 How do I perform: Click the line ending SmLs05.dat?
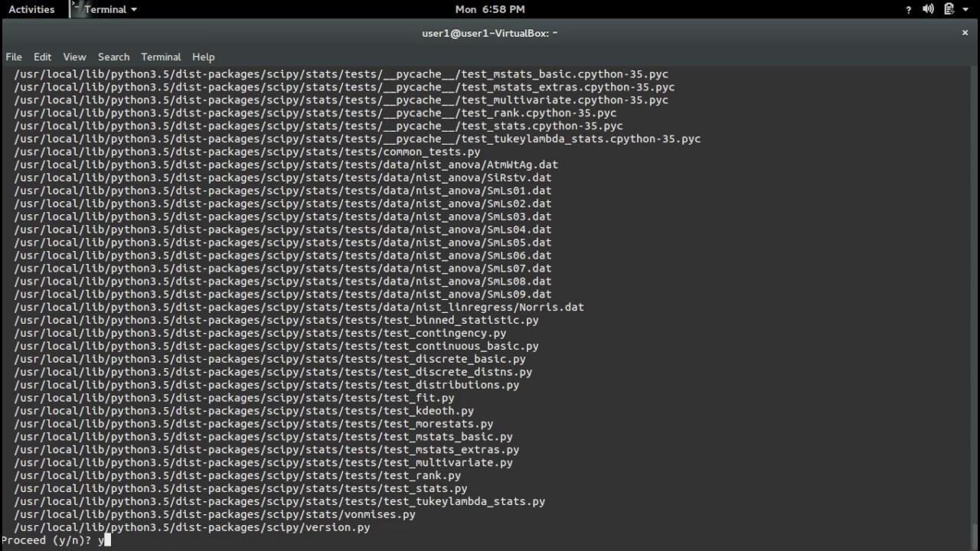pos(283,243)
